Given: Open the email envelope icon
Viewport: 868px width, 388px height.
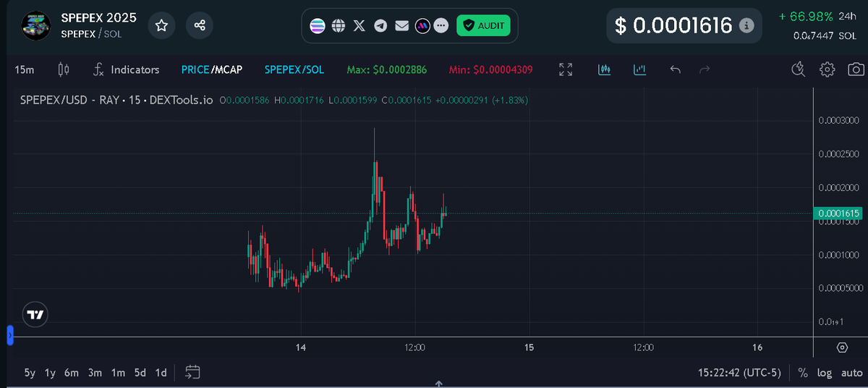Looking at the screenshot, I should pyautogui.click(x=401, y=25).
